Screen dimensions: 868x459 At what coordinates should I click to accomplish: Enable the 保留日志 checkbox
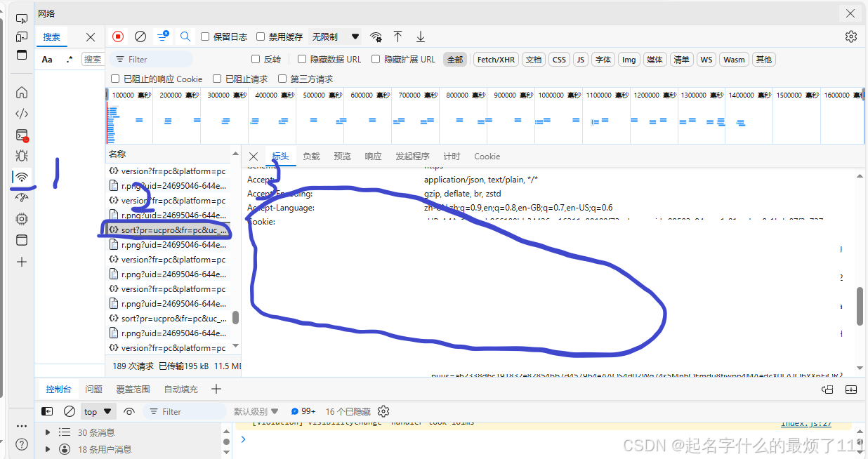[205, 36]
